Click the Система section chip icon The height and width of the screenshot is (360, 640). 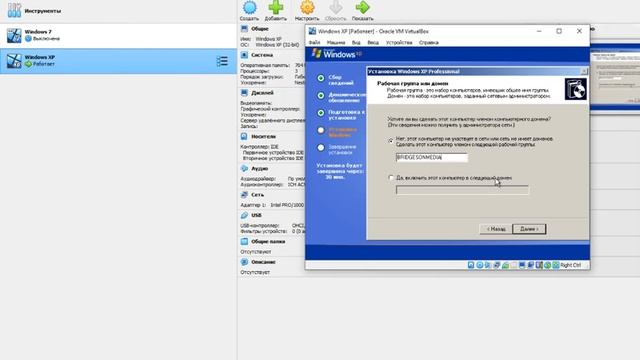click(244, 55)
